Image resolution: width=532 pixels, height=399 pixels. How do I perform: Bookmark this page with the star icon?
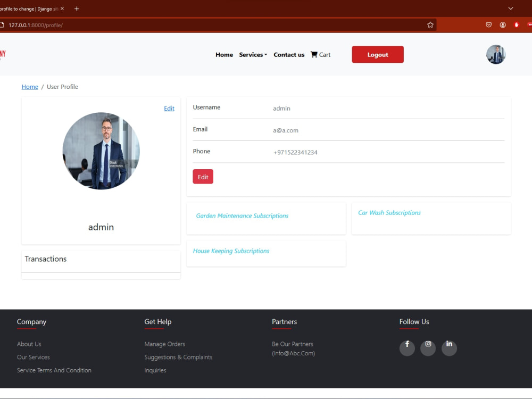coord(430,25)
